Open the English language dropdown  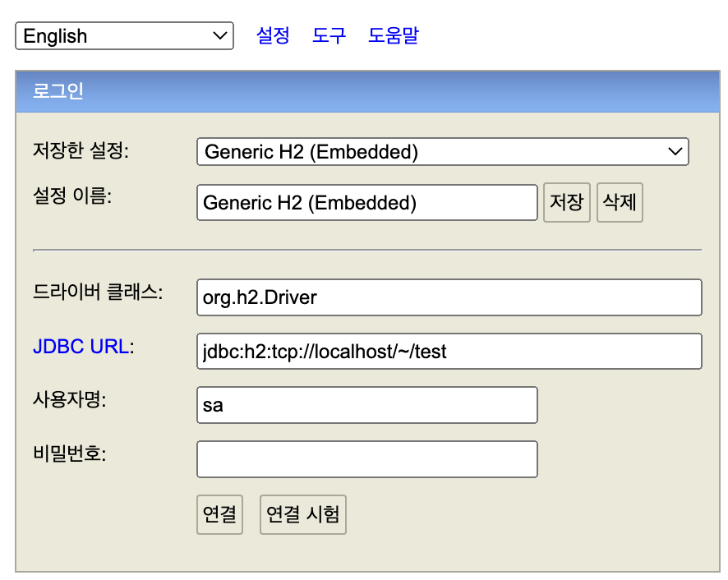124,36
